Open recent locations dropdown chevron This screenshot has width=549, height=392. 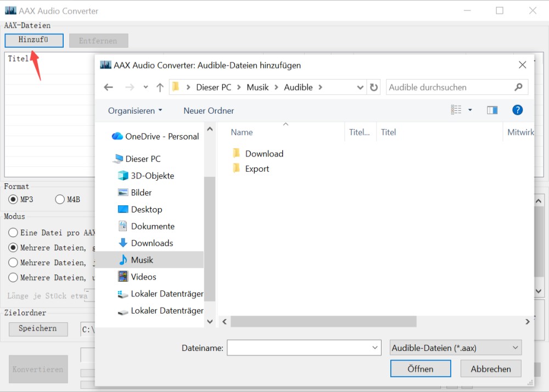(x=145, y=87)
